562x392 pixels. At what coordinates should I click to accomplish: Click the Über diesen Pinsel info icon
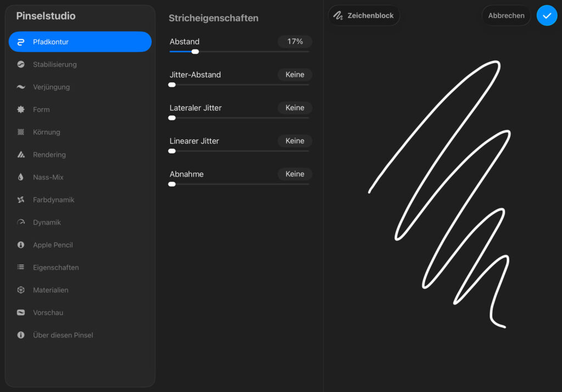21,335
